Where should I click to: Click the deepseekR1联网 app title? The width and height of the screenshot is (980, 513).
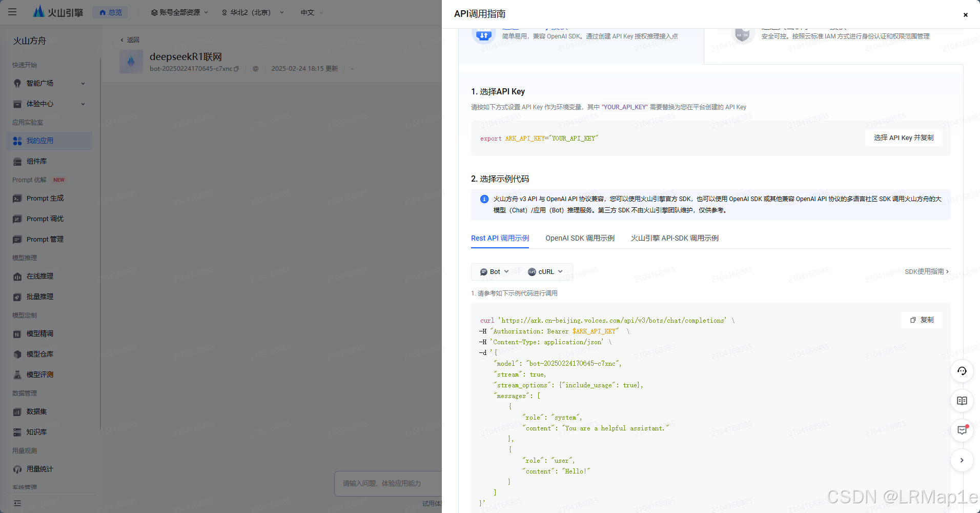click(x=186, y=56)
